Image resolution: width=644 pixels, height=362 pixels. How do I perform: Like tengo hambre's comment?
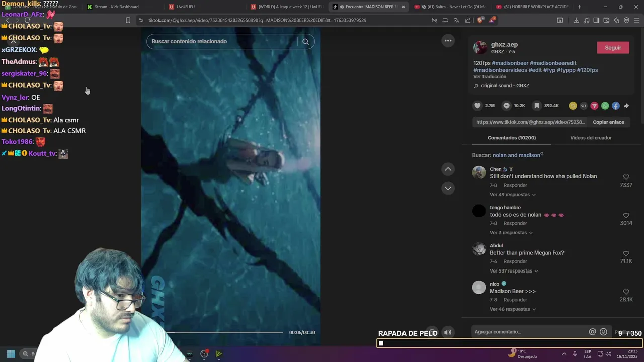click(x=626, y=216)
